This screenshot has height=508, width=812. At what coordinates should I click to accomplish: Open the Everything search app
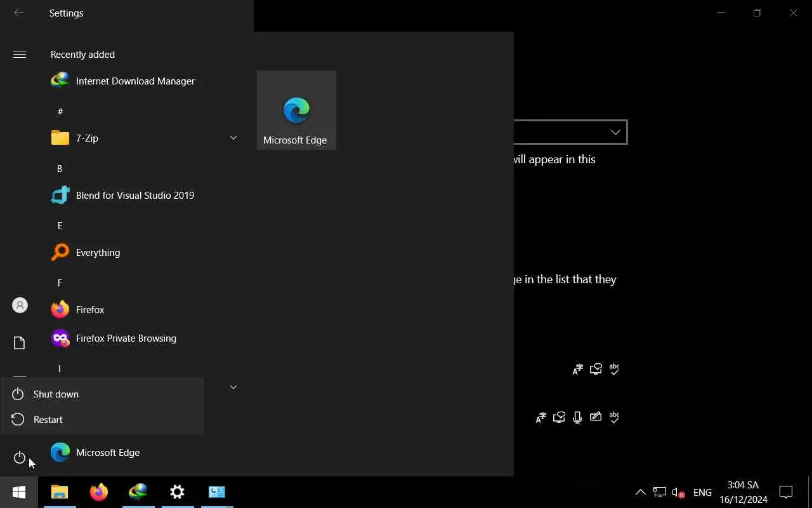coord(85,252)
